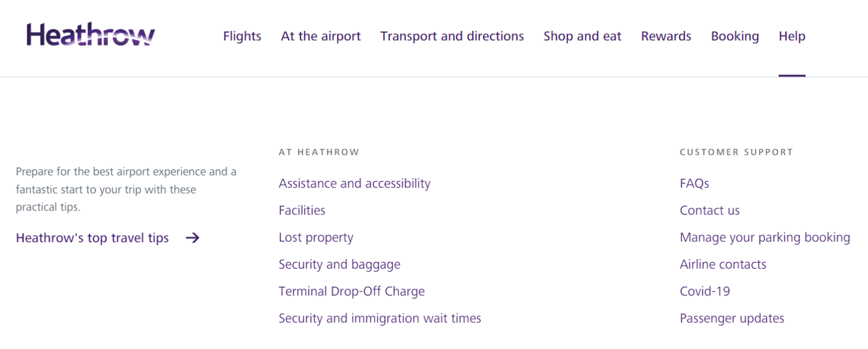Open Airline contacts
Image resolution: width=868 pixels, height=349 pixels.
[x=723, y=265]
